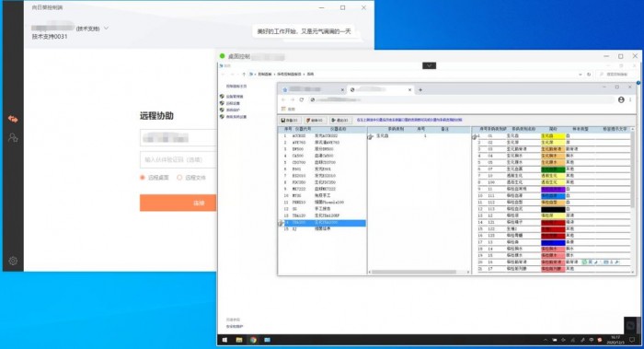Expand the remote control toolbar pull-down tab
The width and height of the screenshot is (644, 349).
[430, 65]
